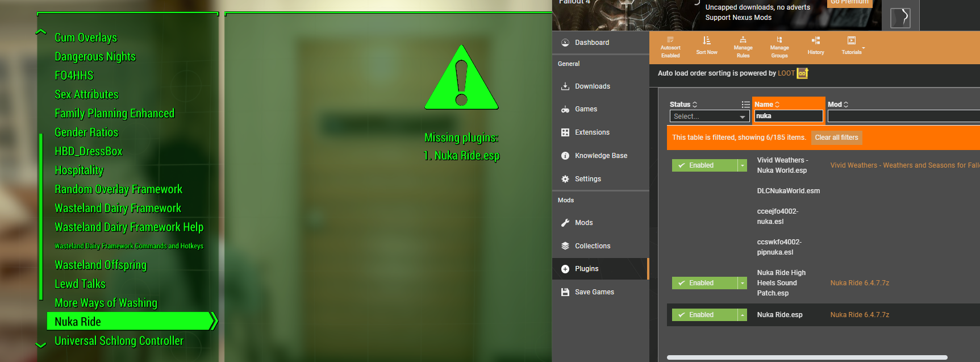The width and height of the screenshot is (980, 362).
Task: Open Gender Ratios in the MCM list
Action: point(86,132)
